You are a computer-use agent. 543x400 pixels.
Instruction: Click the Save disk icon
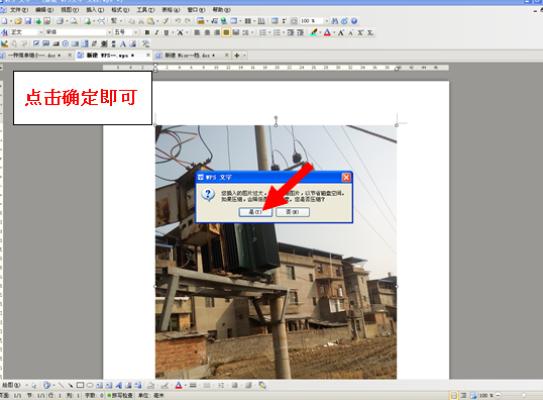[28, 21]
